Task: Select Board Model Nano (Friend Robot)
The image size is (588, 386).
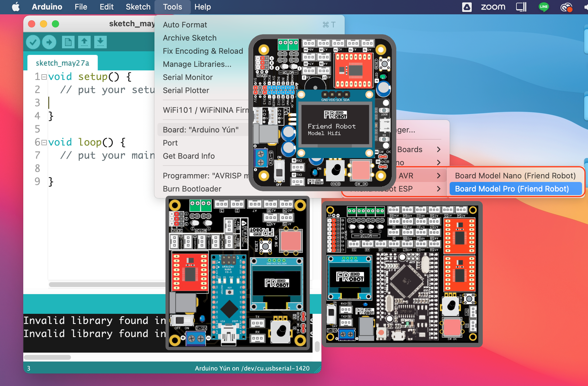Action: [516, 176]
